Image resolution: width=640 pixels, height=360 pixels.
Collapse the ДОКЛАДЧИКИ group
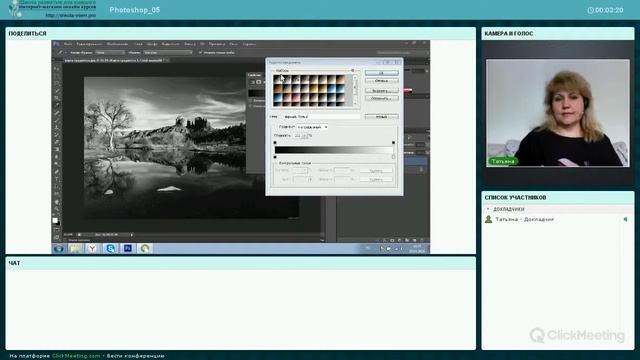tap(488, 209)
